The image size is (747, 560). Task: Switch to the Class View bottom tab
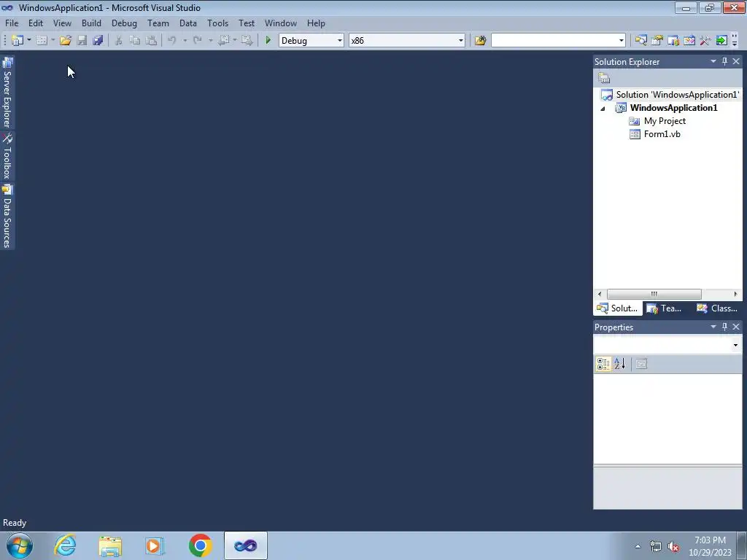tap(717, 308)
